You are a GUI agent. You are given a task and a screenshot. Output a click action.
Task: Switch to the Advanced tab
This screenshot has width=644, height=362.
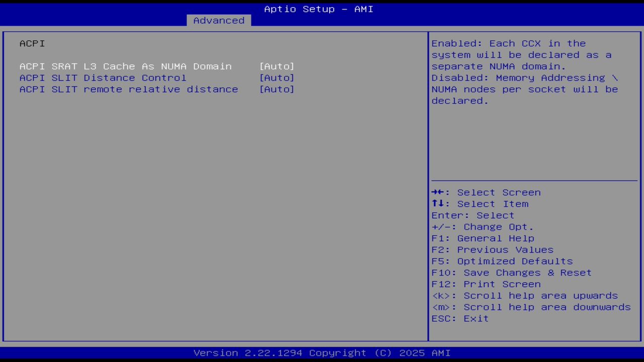(x=218, y=20)
